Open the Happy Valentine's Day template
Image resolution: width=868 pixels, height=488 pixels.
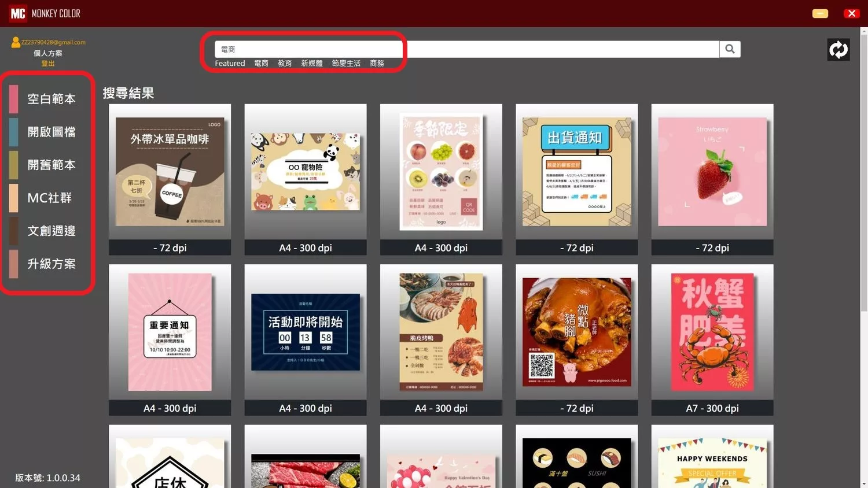[441, 457]
